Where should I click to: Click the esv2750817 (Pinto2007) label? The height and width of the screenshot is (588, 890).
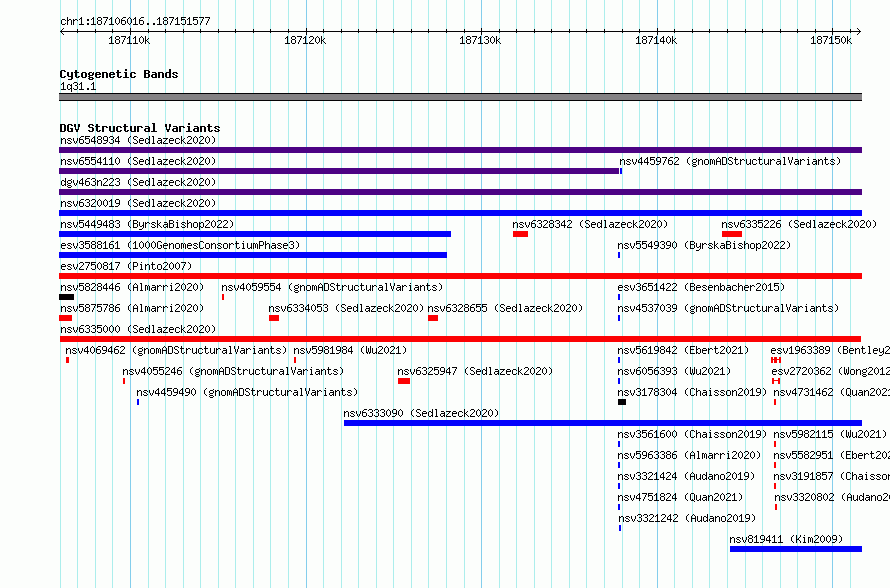click(126, 266)
